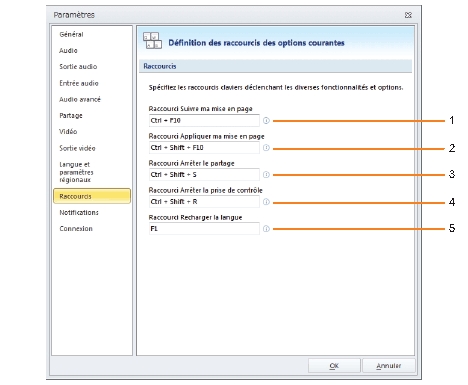
Task: Click info icon beside Appliquer ma mise en page shortcut
Action: pos(266,148)
